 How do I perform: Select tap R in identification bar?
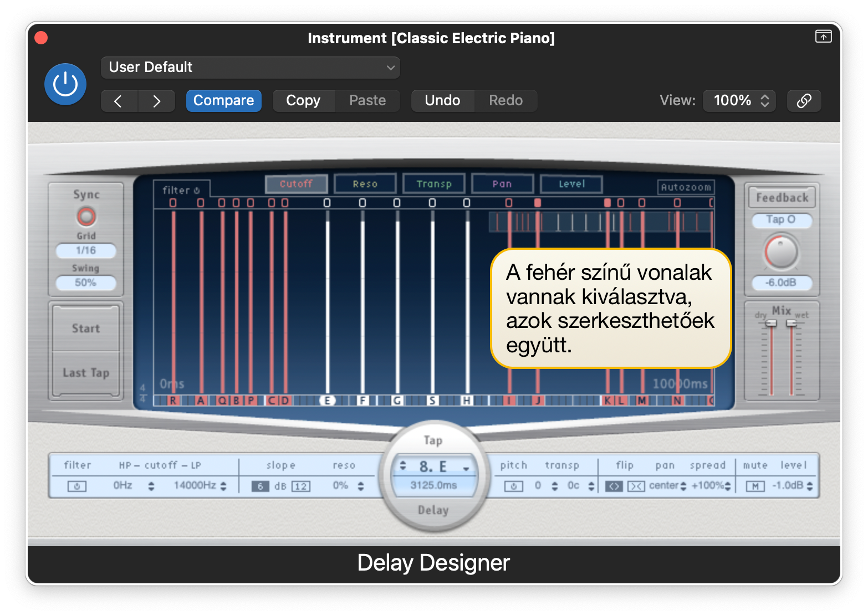coord(173,400)
